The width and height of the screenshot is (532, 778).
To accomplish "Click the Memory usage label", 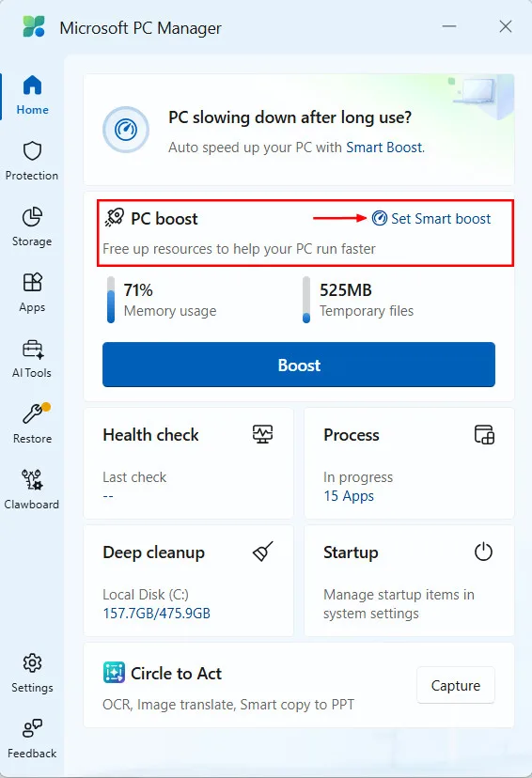I will [170, 311].
